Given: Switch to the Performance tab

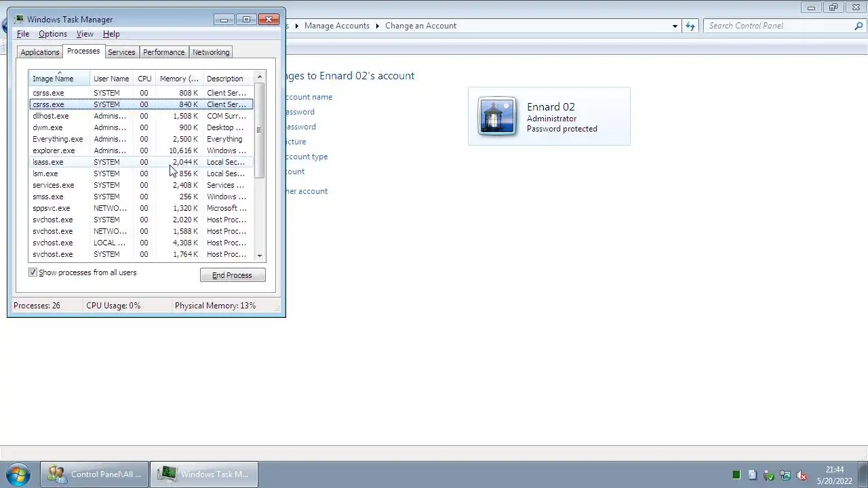Looking at the screenshot, I should (x=163, y=52).
